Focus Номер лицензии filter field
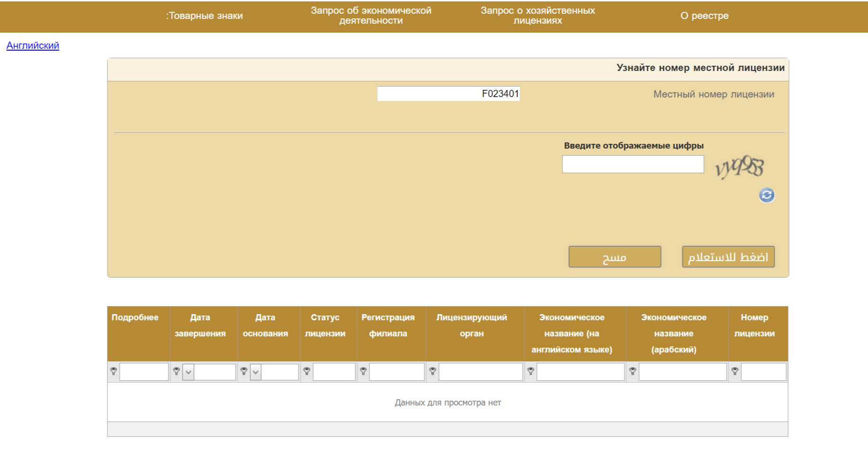868x449 pixels. pos(763,372)
